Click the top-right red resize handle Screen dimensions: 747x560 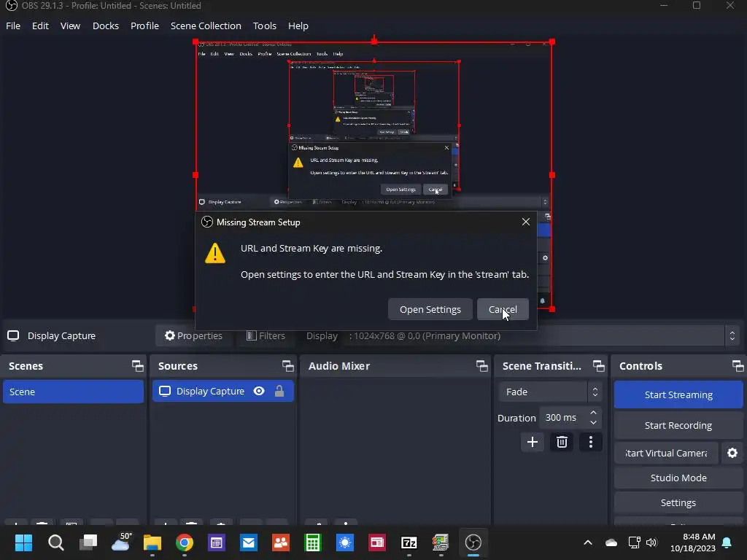[552, 42]
